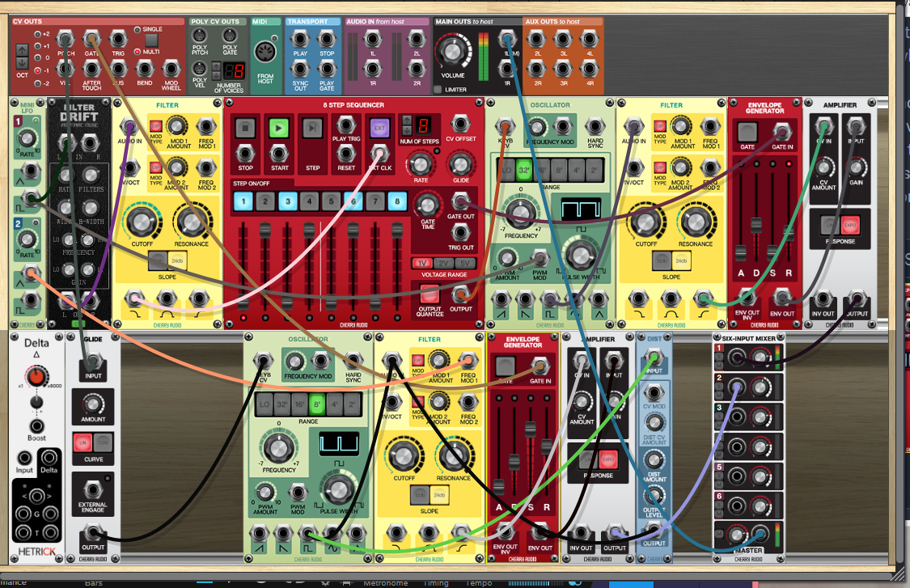Select the 0 octave radio in CV Outs
This screenshot has width=910, height=588.
[38, 58]
